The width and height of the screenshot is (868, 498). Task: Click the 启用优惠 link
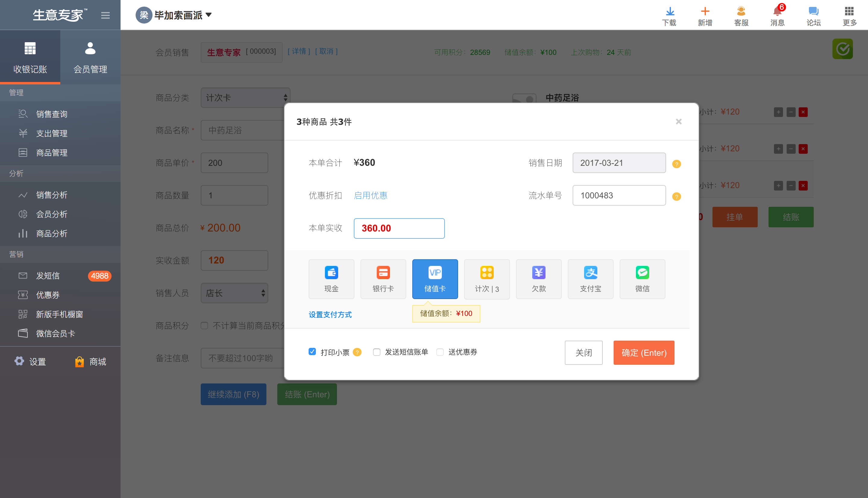coord(370,195)
